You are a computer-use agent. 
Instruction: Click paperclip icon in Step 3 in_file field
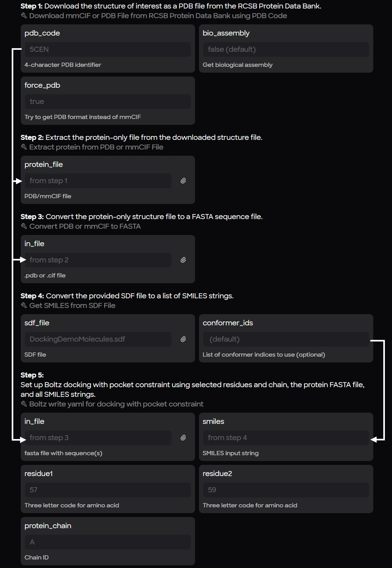pos(183,260)
